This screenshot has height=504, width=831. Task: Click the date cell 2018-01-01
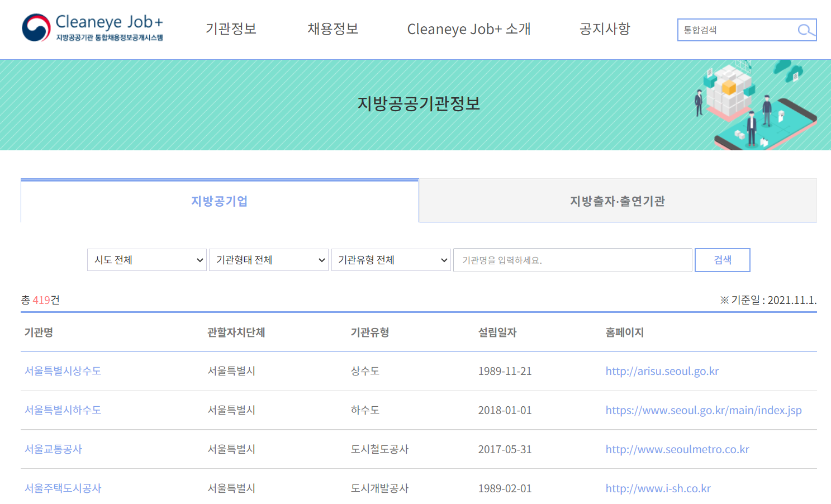pos(505,410)
